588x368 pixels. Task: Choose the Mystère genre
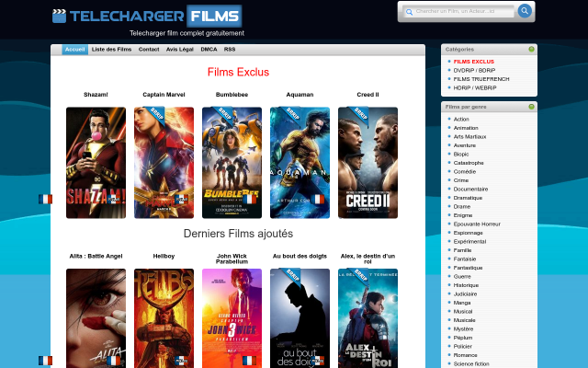(x=463, y=329)
